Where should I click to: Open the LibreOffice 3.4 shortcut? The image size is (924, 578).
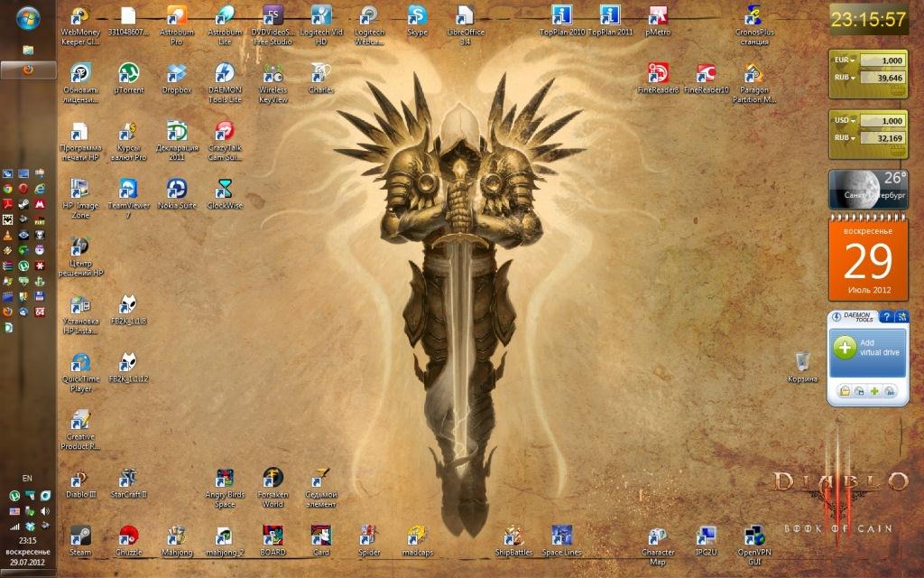pyautogui.click(x=465, y=16)
